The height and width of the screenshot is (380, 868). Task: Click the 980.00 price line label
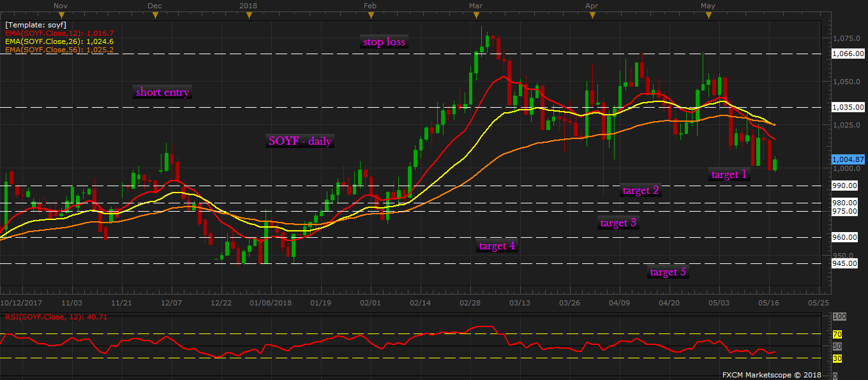(x=844, y=203)
